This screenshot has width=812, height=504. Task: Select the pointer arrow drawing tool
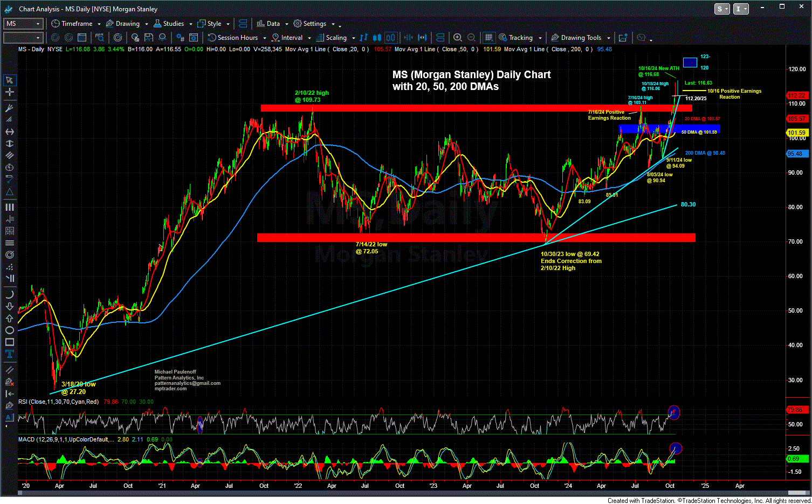point(9,80)
